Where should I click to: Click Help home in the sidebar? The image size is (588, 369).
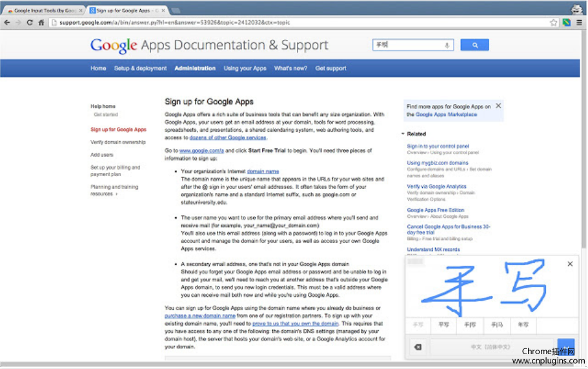103,106
